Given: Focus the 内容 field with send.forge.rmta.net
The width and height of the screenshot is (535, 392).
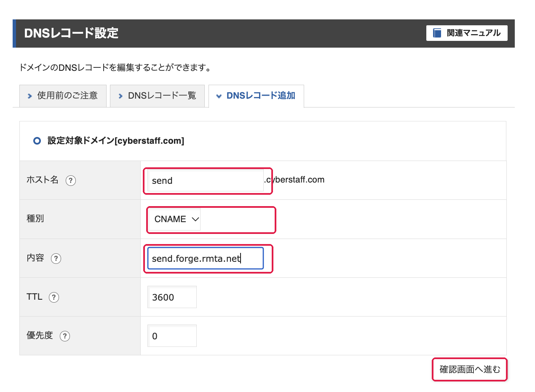Looking at the screenshot, I should tap(206, 258).
